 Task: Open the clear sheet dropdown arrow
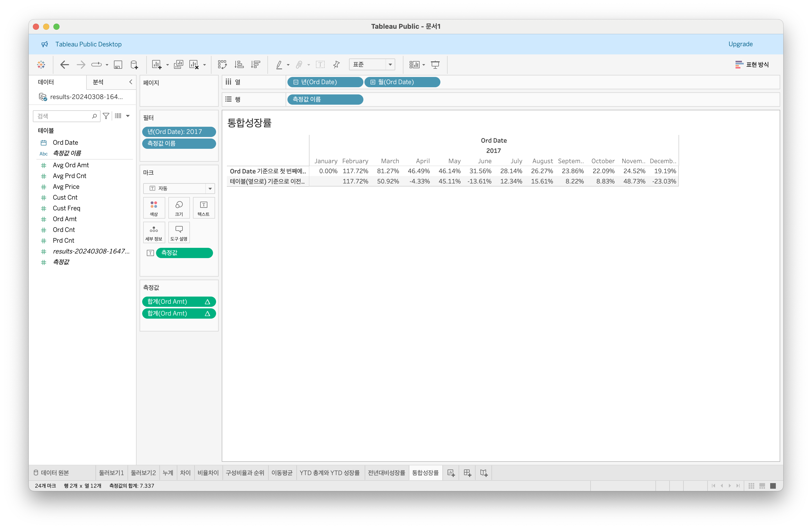[205, 65]
